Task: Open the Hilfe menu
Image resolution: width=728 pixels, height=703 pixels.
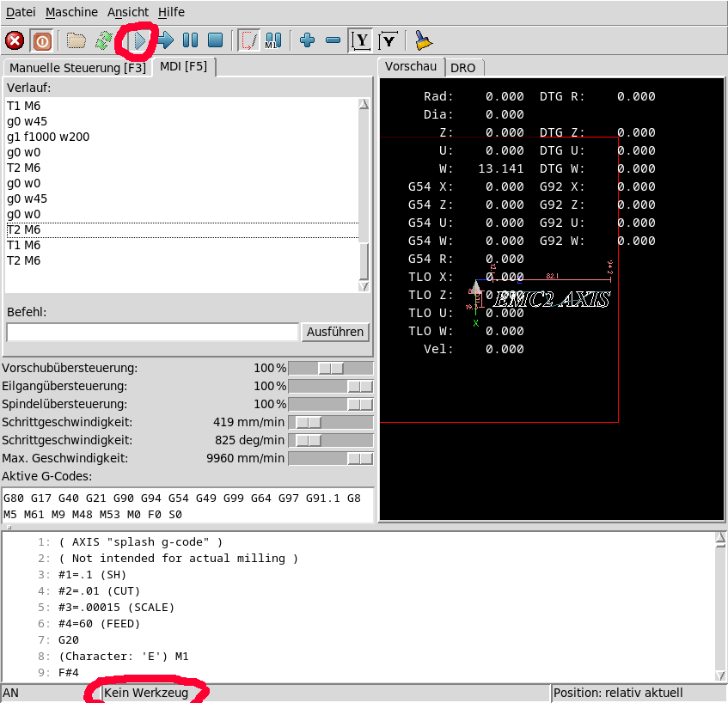Action: click(171, 12)
